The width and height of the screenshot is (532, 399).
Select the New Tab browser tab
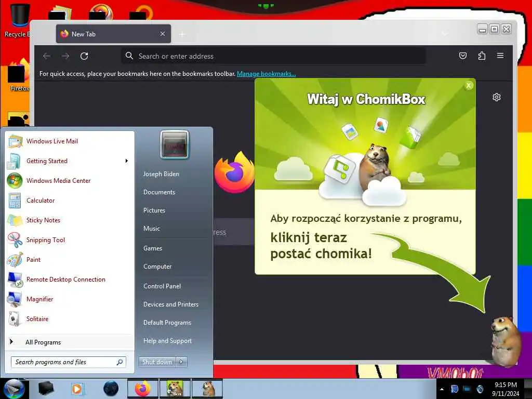pyautogui.click(x=113, y=34)
